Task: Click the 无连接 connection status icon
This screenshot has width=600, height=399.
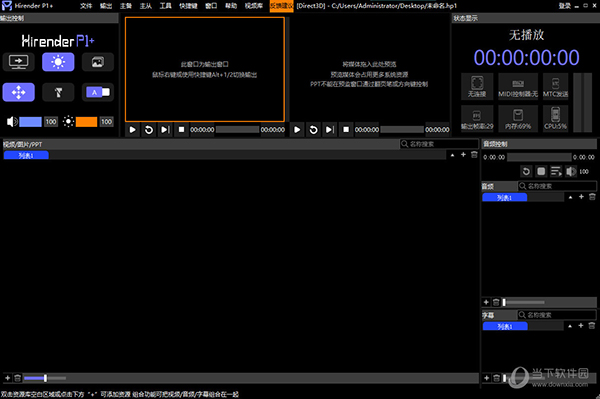Action: pos(477,86)
